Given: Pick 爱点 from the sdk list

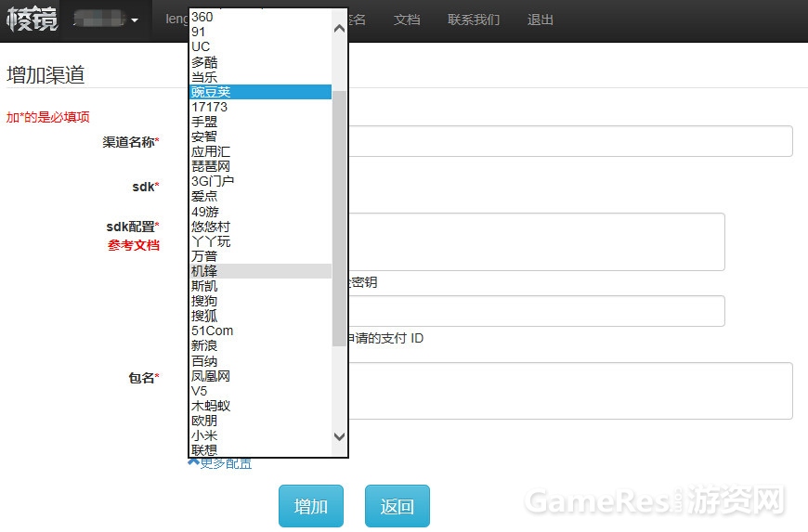Looking at the screenshot, I should click(261, 196).
